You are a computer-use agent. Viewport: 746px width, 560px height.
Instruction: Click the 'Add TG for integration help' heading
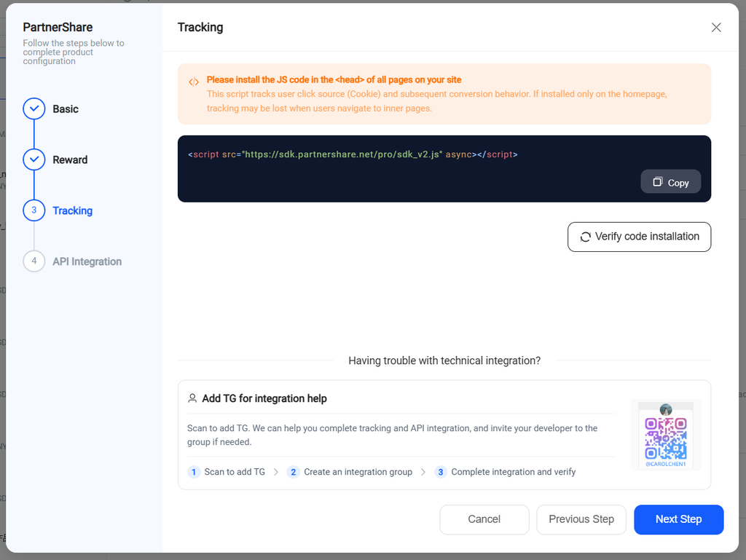click(264, 398)
